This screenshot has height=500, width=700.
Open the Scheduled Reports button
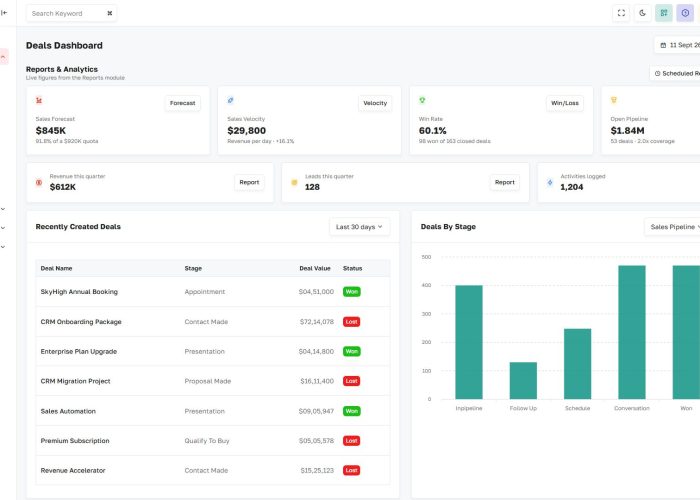[x=675, y=73]
